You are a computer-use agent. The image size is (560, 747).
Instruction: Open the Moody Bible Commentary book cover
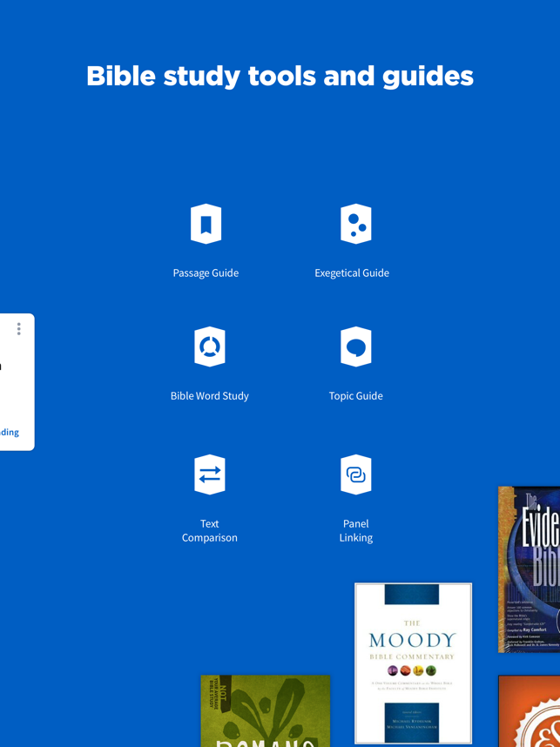point(413,663)
